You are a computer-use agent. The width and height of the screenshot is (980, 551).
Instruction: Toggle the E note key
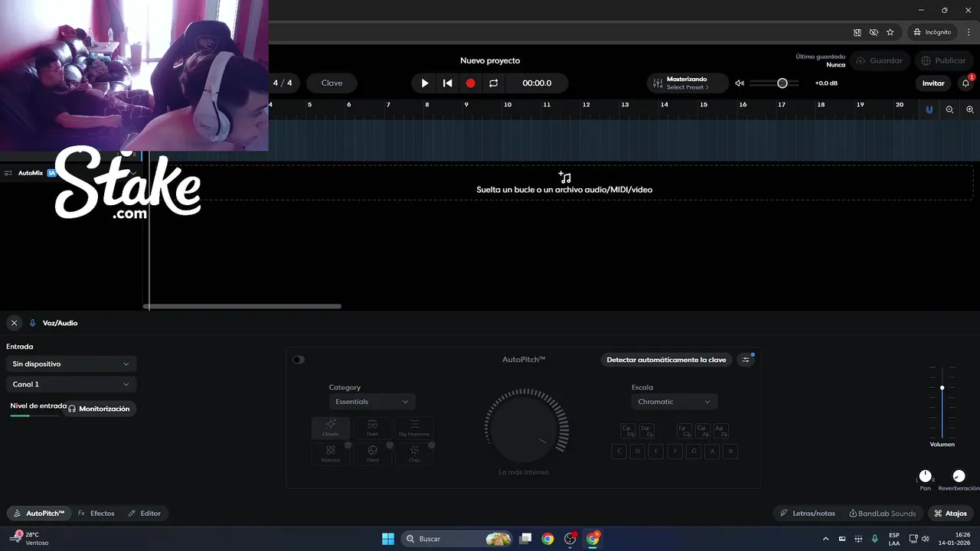655,452
